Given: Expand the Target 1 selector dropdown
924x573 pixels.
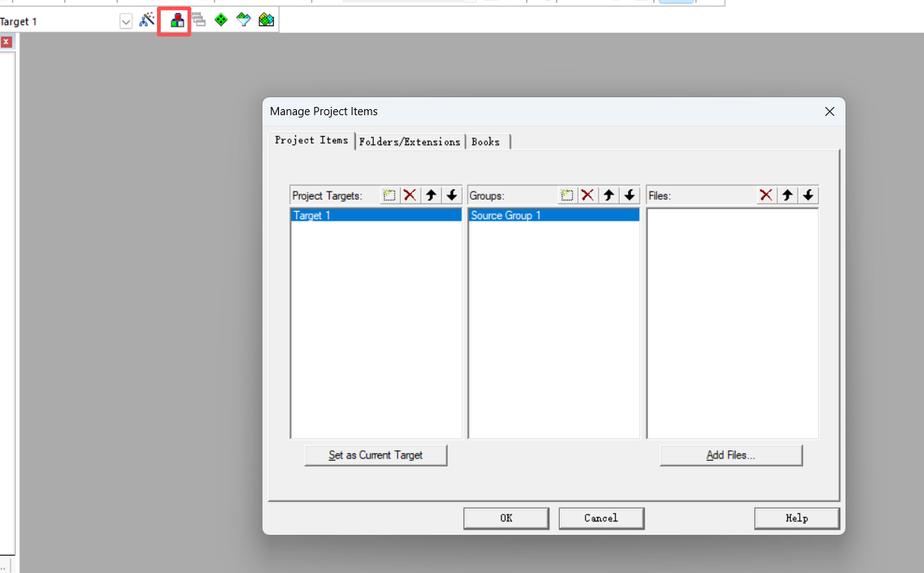Looking at the screenshot, I should (x=126, y=22).
